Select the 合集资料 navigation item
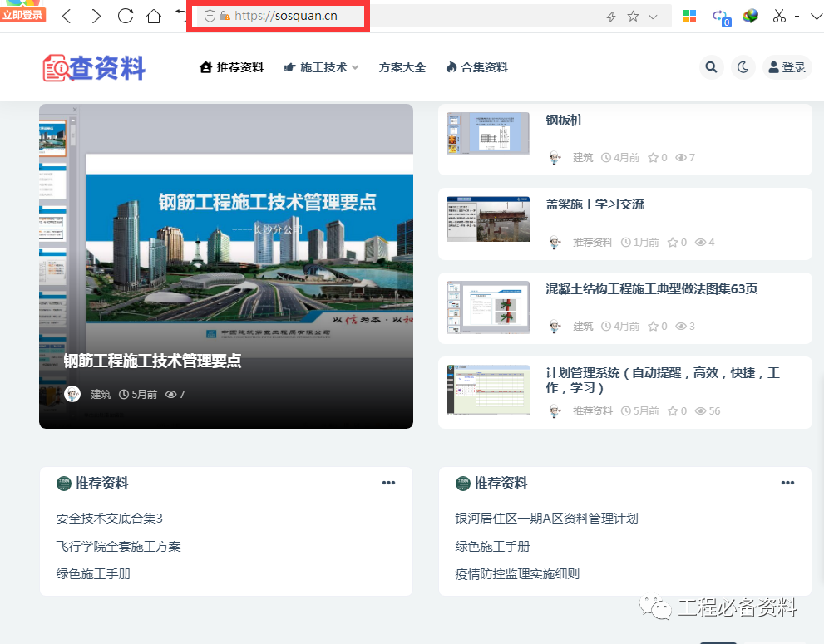824x644 pixels. pyautogui.click(x=476, y=67)
